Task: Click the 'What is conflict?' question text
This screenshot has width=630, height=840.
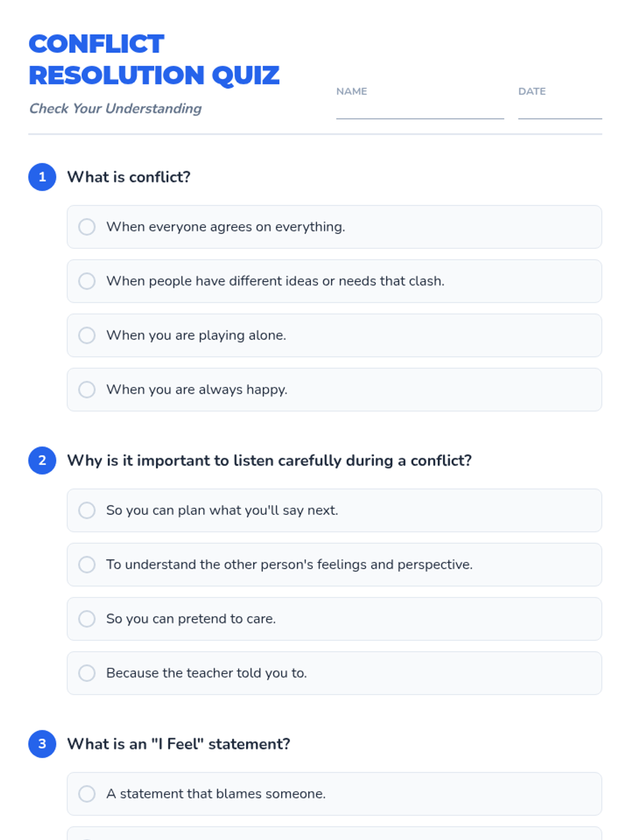Action: [129, 177]
